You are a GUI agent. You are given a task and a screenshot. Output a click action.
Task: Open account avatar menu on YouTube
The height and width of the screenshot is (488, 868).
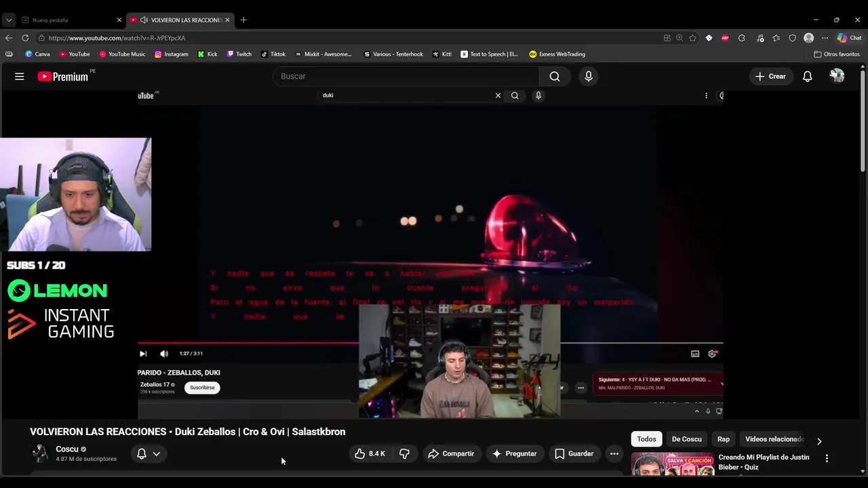(837, 76)
